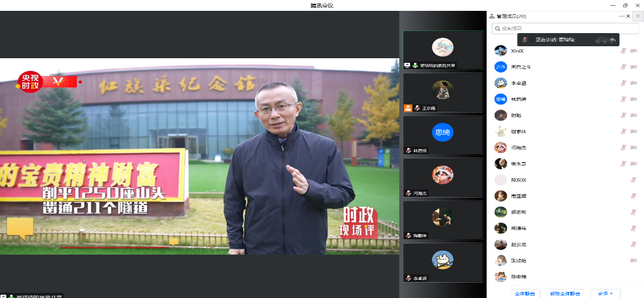Screen dimensions: 644x298
Task: Toggle XiniX's muted microphone icon
Action: click(x=623, y=51)
